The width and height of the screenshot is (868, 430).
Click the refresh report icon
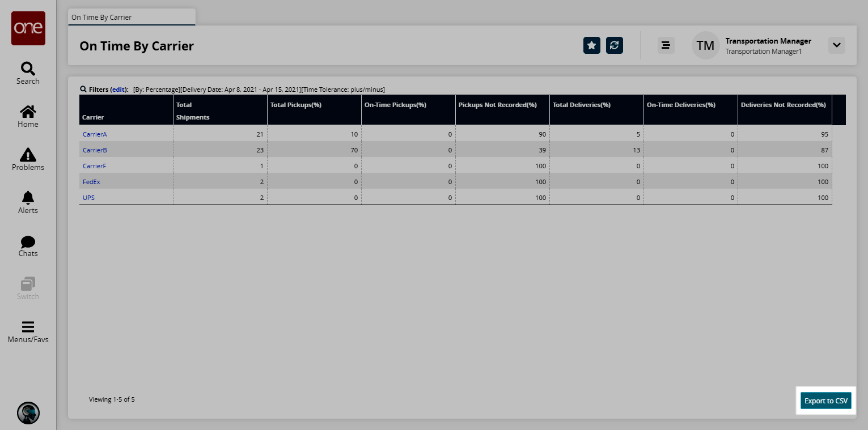coord(615,45)
